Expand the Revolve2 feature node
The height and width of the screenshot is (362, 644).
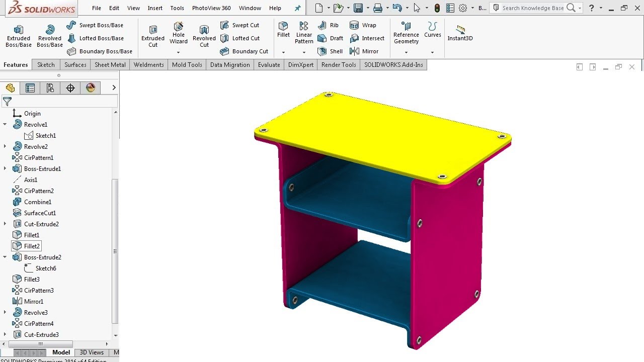5,147
